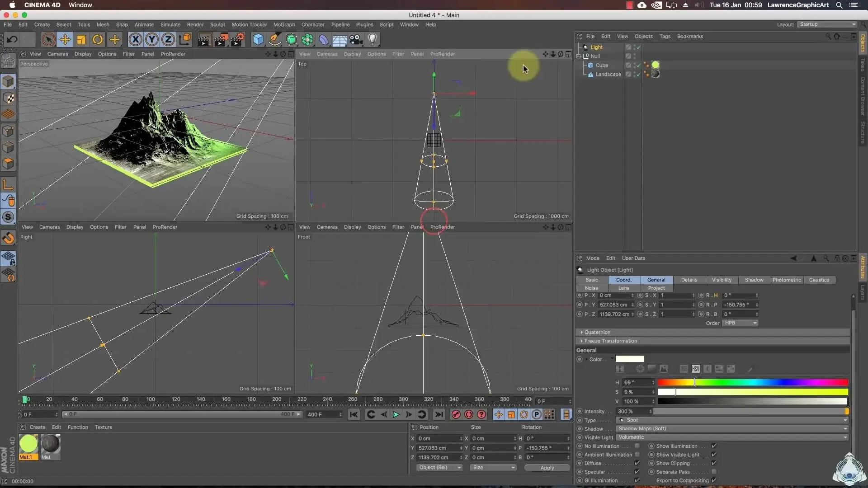Open Material Manager Texture menu
The height and width of the screenshot is (488, 868).
pyautogui.click(x=104, y=427)
